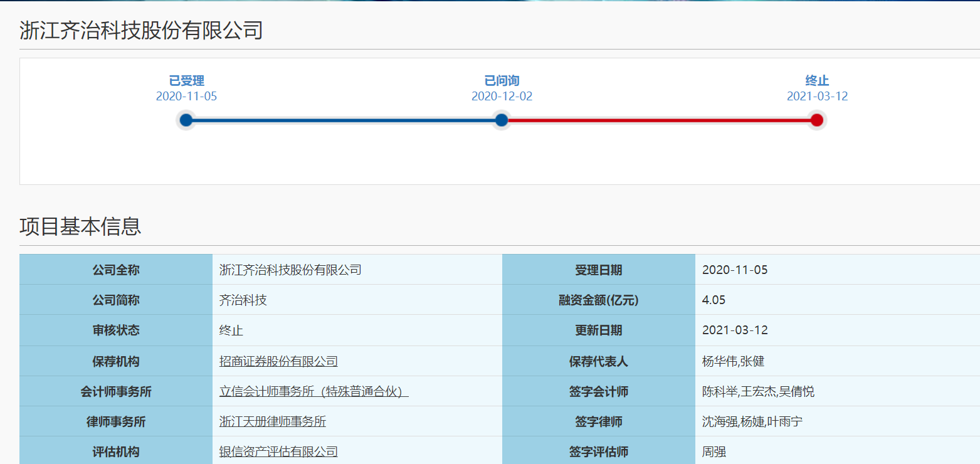This screenshot has width=980, height=464.
Task: Click the 终止 status value in table
Action: [231, 330]
